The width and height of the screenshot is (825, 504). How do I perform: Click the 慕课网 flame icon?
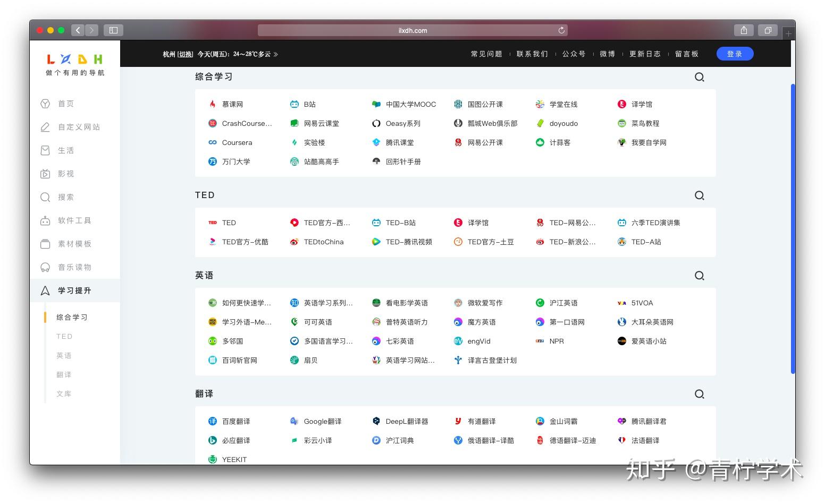tap(213, 104)
